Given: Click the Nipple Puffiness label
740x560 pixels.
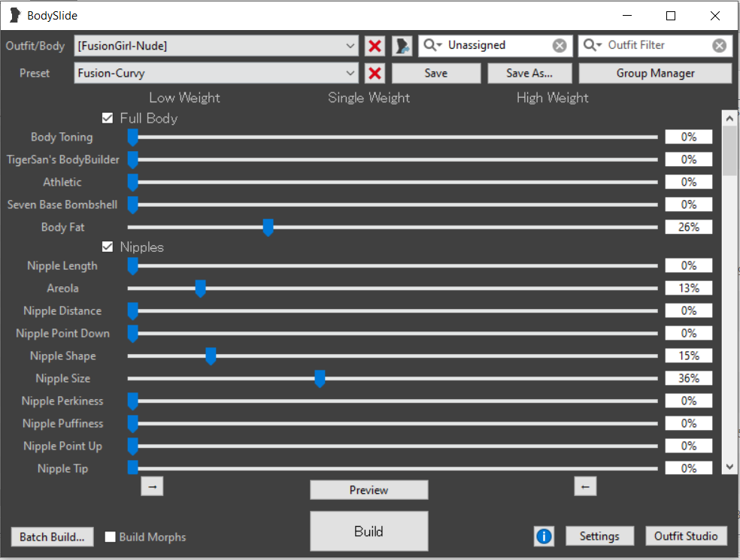Looking at the screenshot, I should (x=62, y=424).
